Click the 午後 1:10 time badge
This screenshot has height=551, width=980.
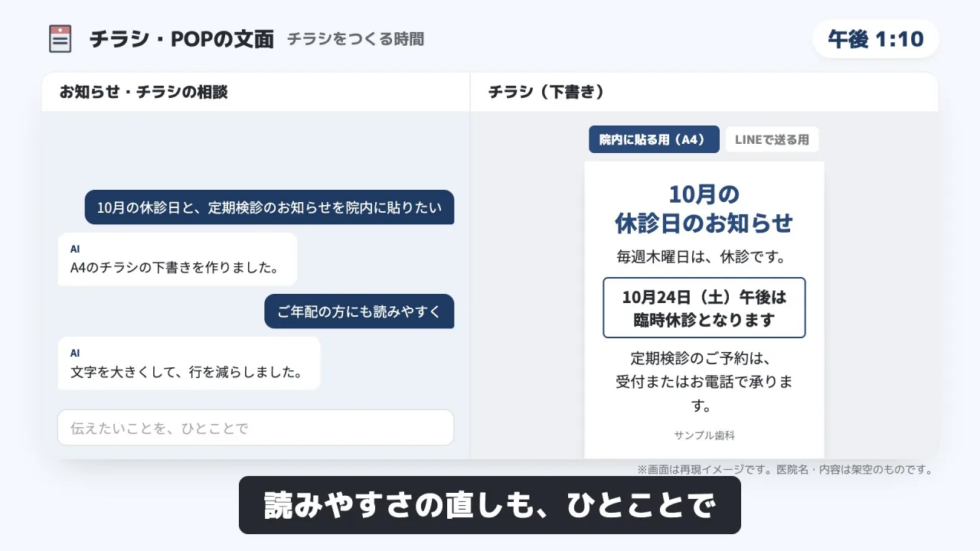875,39
